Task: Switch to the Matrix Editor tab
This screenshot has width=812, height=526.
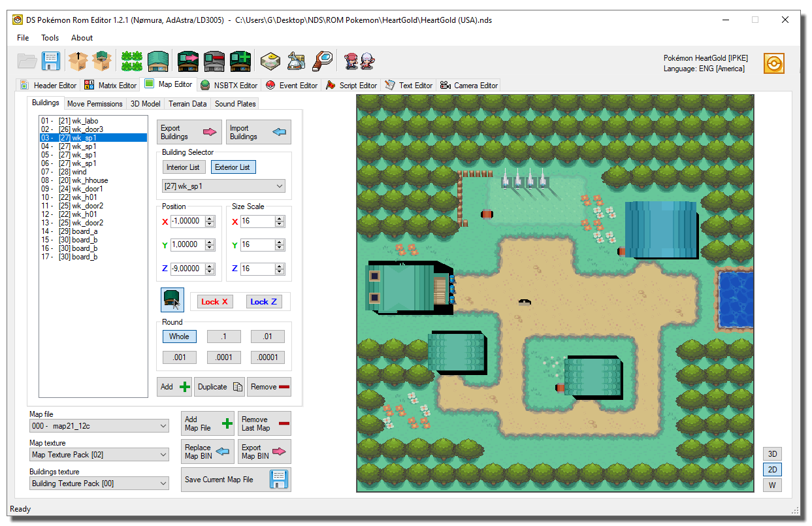Action: (x=111, y=85)
